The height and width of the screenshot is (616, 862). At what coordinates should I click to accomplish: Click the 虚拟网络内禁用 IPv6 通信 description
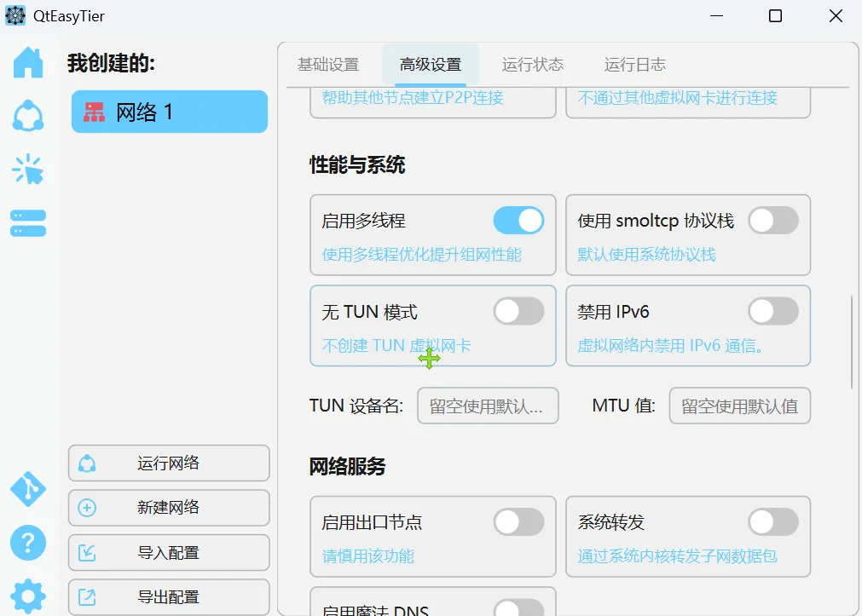pyautogui.click(x=670, y=346)
